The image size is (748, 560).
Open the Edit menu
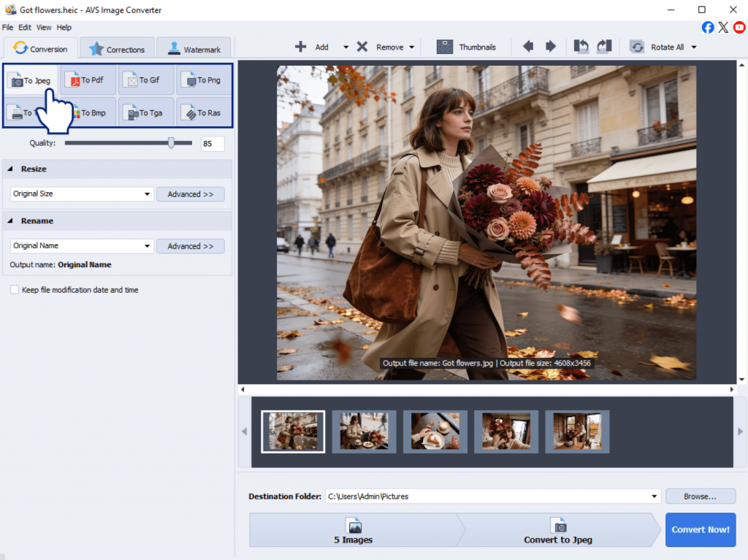25,27
